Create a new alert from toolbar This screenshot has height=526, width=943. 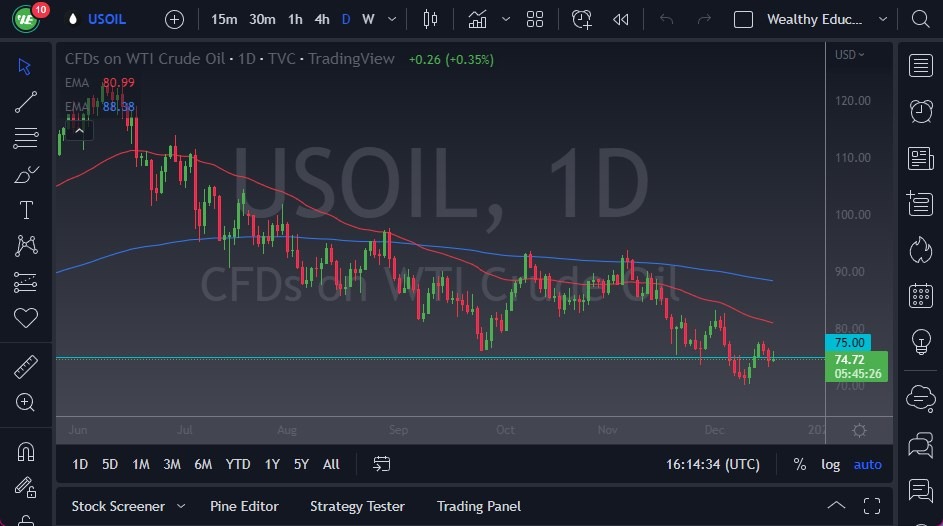click(582, 20)
